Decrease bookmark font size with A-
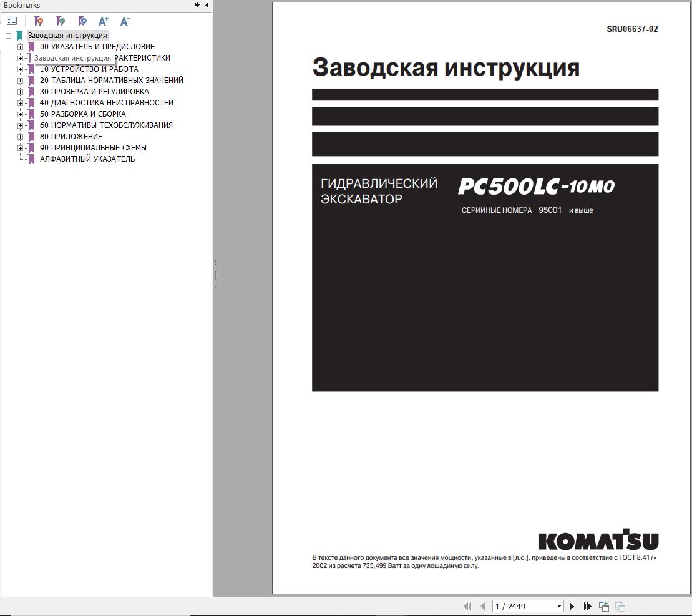 (125, 21)
